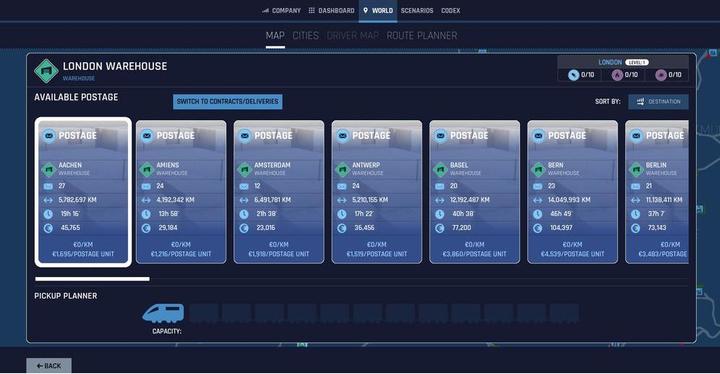The width and height of the screenshot is (720, 374).
Task: Click the clock icon on Antwerp card
Action: (x=342, y=214)
